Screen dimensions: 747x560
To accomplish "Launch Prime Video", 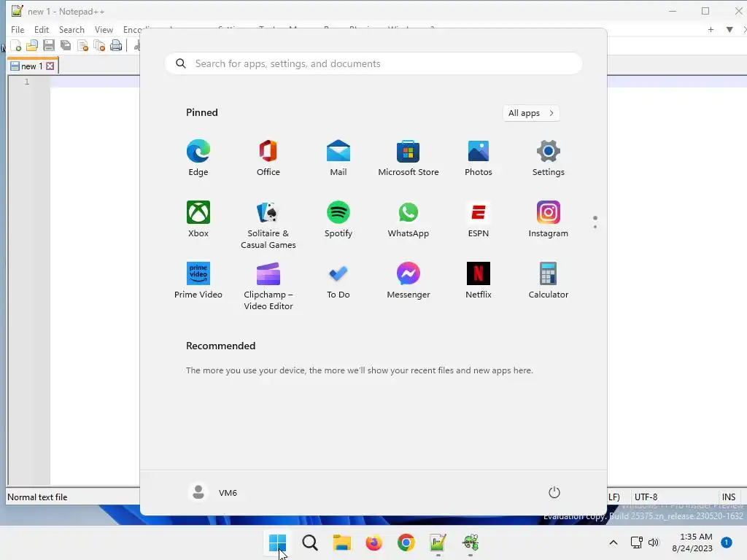I will pyautogui.click(x=198, y=281).
